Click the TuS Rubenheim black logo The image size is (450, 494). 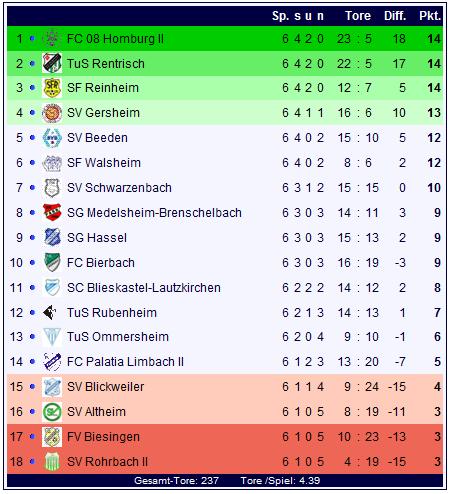[50, 312]
